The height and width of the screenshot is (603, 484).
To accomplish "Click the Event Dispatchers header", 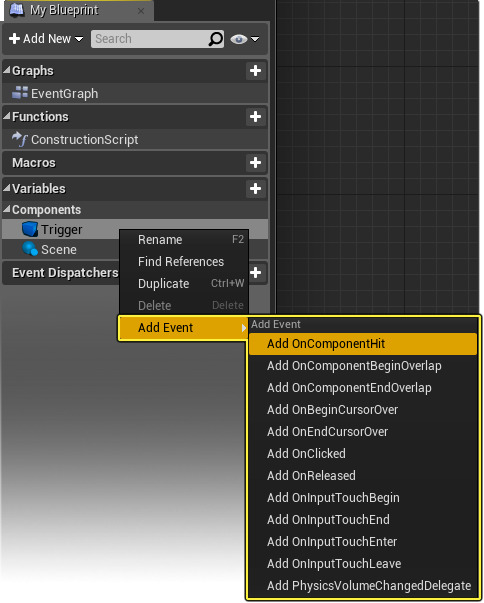I will [x=65, y=273].
